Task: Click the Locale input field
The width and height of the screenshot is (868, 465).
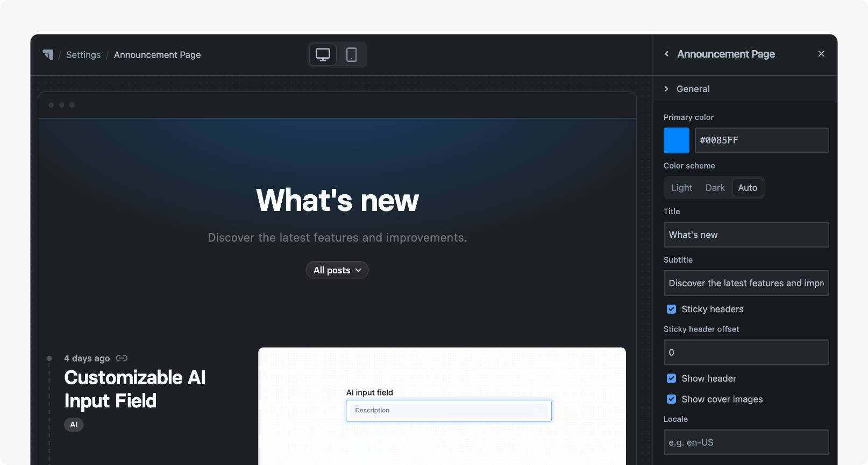Action: coord(746,442)
